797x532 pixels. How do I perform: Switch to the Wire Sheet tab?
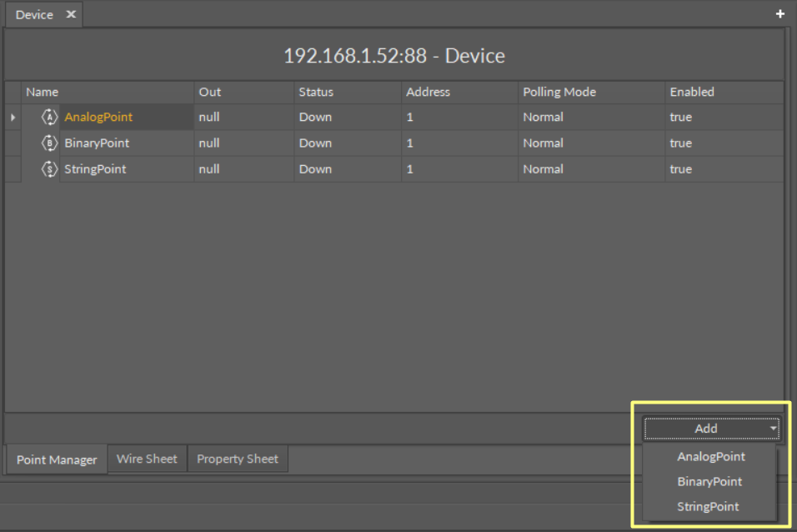147,459
